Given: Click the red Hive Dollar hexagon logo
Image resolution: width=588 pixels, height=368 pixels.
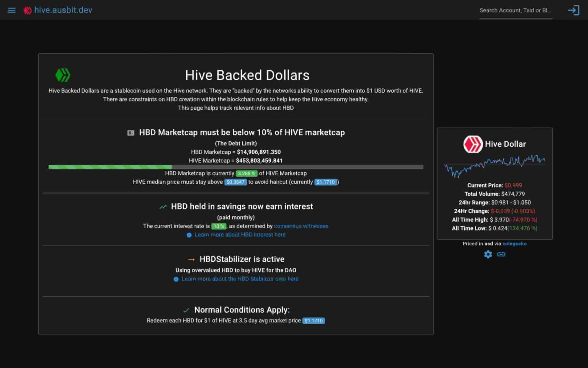Looking at the screenshot, I should point(473,144).
